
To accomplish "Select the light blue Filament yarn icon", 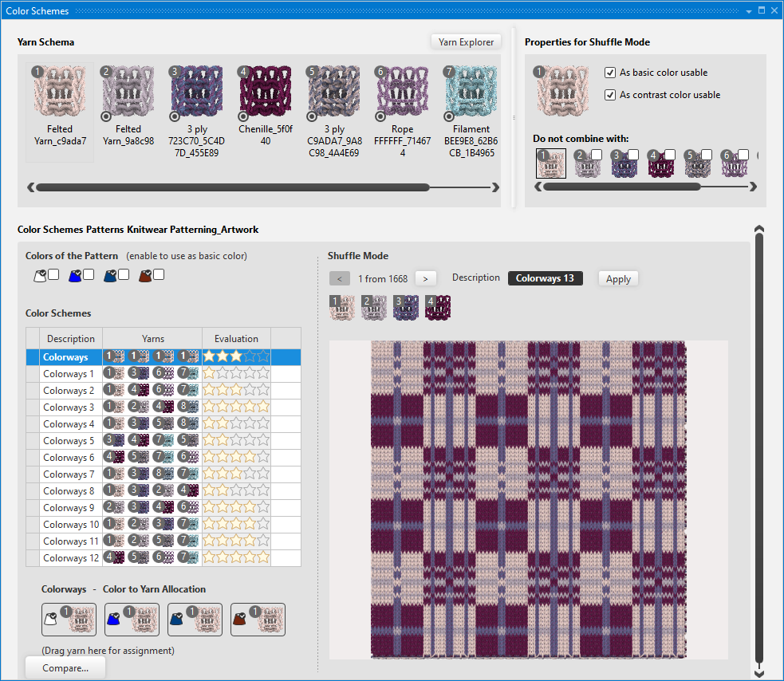I will point(470,92).
